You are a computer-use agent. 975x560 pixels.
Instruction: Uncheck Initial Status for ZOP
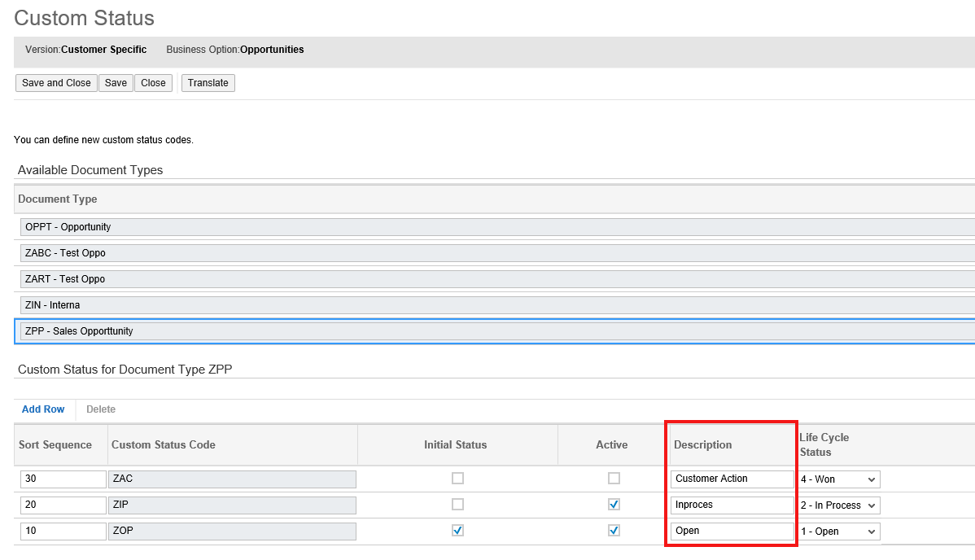(457, 531)
